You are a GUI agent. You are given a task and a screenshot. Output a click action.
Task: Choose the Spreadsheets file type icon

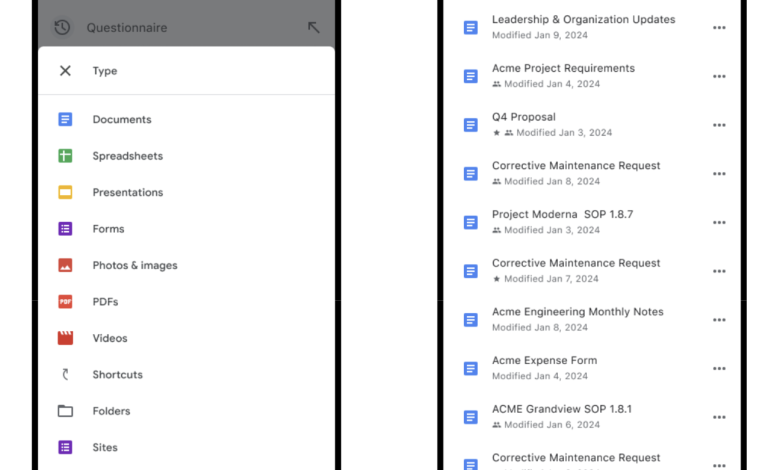[x=65, y=156]
